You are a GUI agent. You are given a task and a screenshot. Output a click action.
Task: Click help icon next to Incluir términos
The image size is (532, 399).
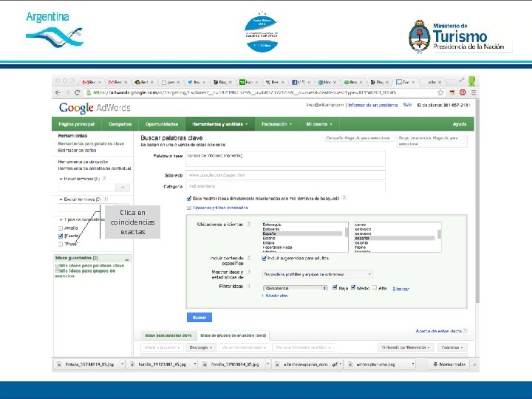(x=104, y=179)
